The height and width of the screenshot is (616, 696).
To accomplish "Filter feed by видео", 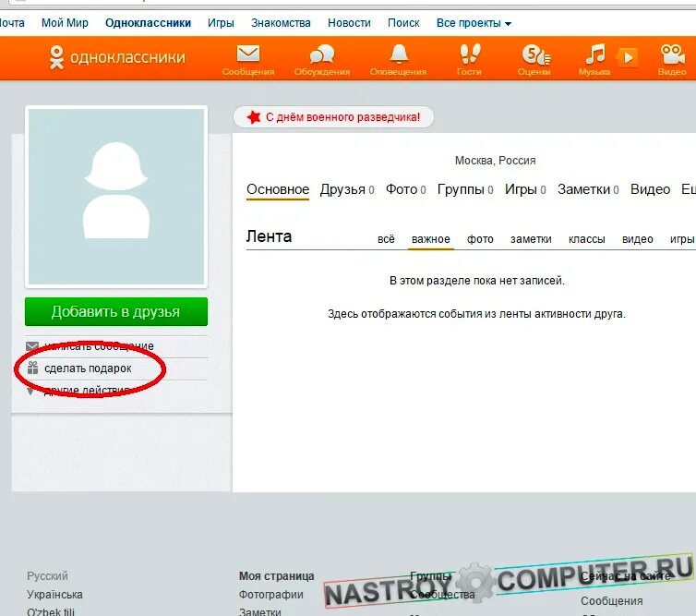I will point(638,239).
